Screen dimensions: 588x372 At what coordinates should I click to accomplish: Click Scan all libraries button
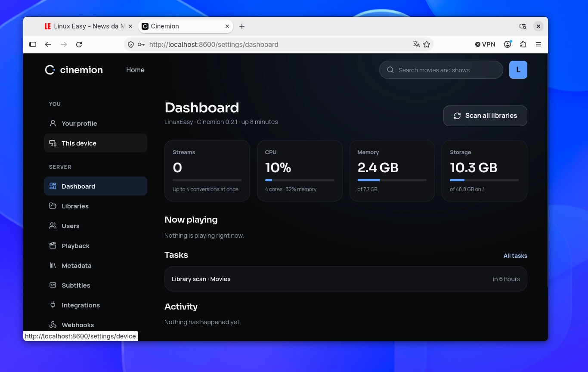pyautogui.click(x=485, y=116)
